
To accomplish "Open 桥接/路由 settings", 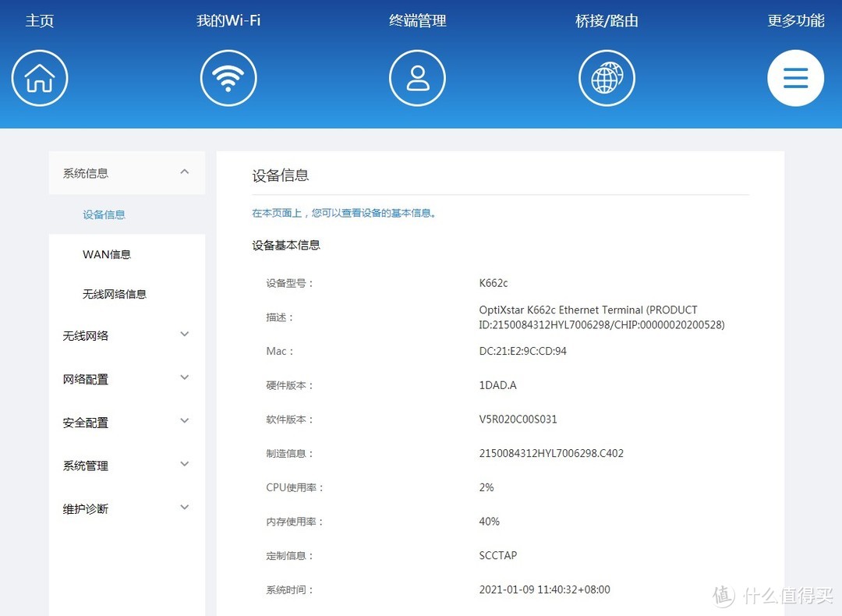I will [x=607, y=20].
